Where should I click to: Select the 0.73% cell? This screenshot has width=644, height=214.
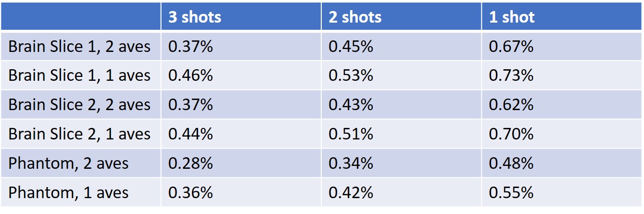(x=511, y=76)
